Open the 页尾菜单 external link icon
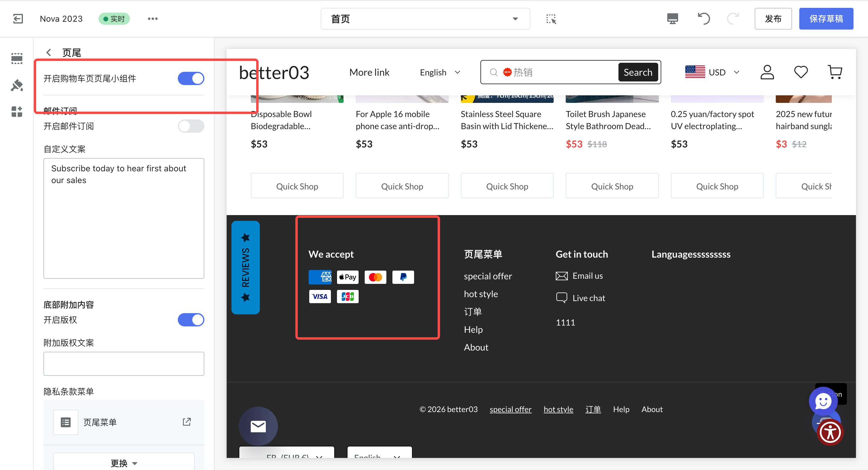Image resolution: width=868 pixels, height=470 pixels. pyautogui.click(x=187, y=422)
